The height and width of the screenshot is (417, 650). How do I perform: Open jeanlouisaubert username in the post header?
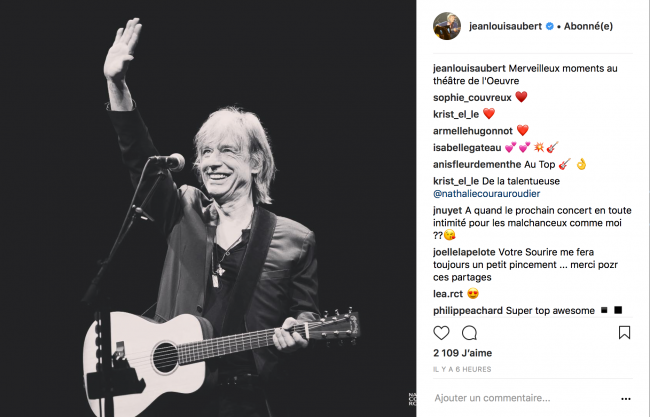[x=503, y=27]
